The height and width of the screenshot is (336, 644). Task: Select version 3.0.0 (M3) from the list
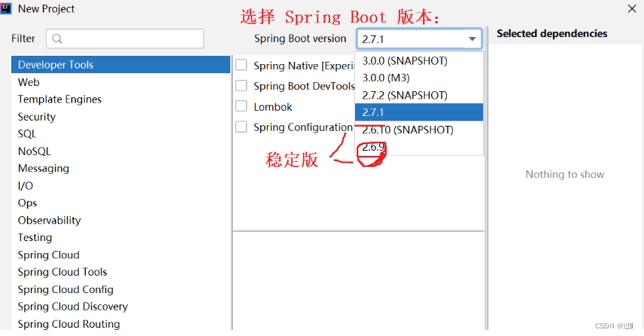tap(419, 78)
